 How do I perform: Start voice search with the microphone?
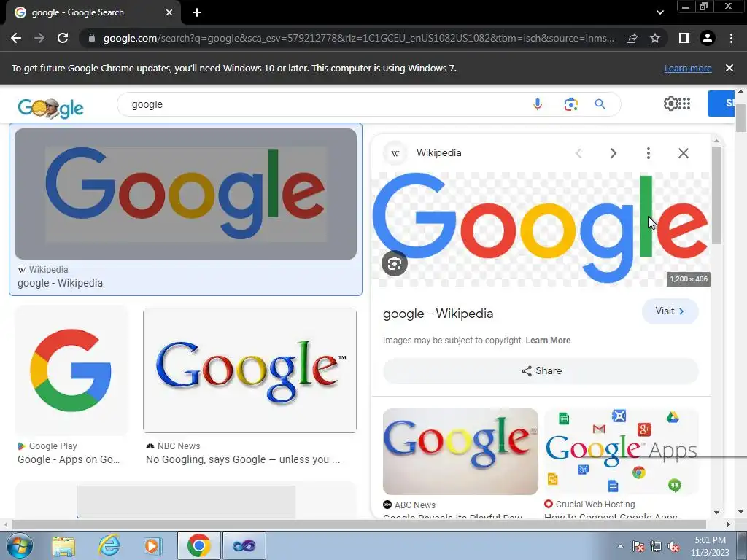point(538,104)
